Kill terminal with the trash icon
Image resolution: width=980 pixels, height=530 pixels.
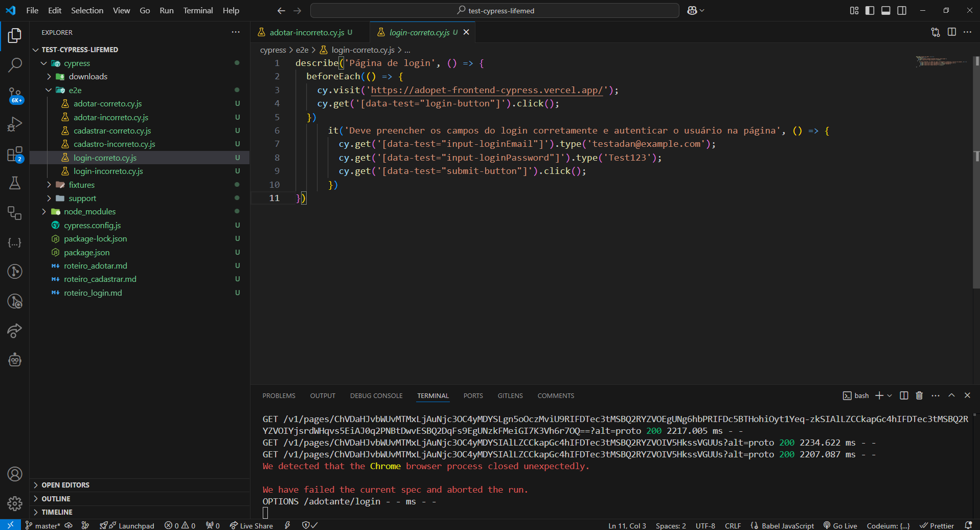[x=919, y=395]
